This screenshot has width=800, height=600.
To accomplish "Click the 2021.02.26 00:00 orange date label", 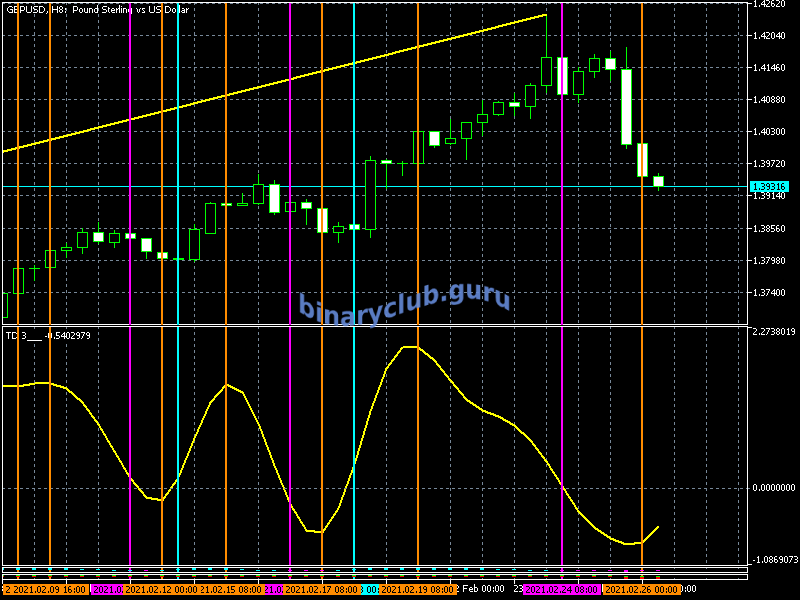I will click(642, 590).
